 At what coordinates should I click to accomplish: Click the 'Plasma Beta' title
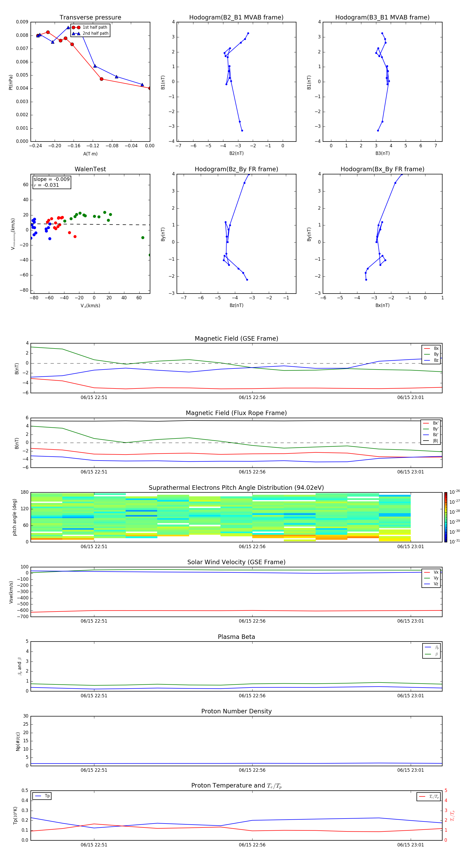point(236,637)
